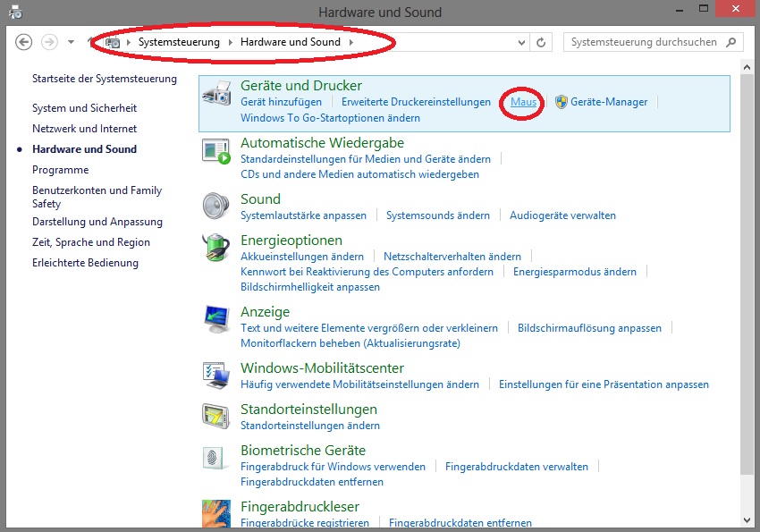Click Akkueinstellungen ändern

click(302, 257)
